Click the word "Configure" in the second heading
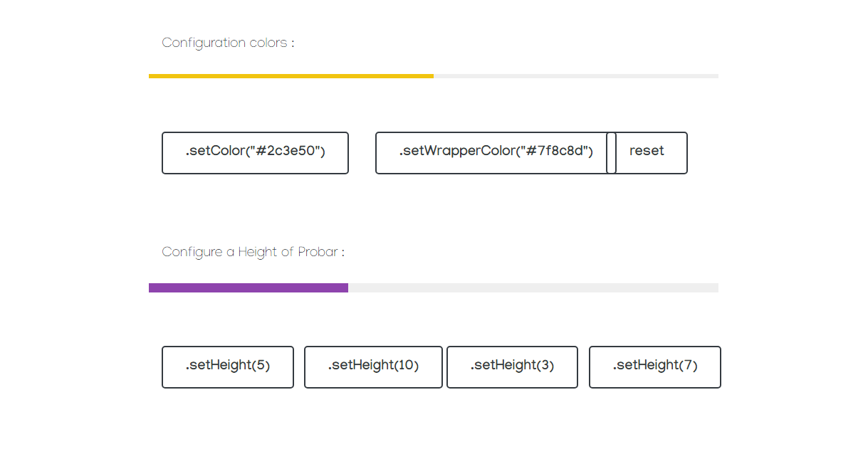This screenshot has height=454, width=868. 192,252
